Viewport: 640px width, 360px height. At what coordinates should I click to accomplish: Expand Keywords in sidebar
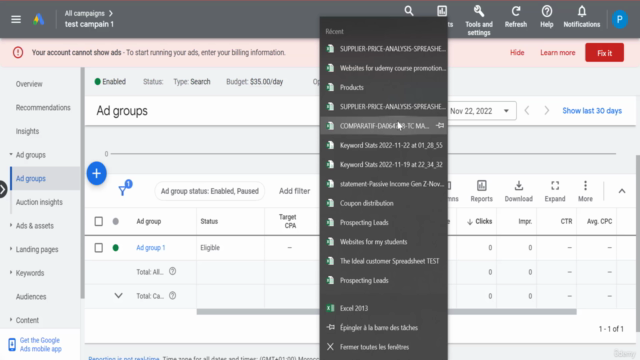point(11,272)
